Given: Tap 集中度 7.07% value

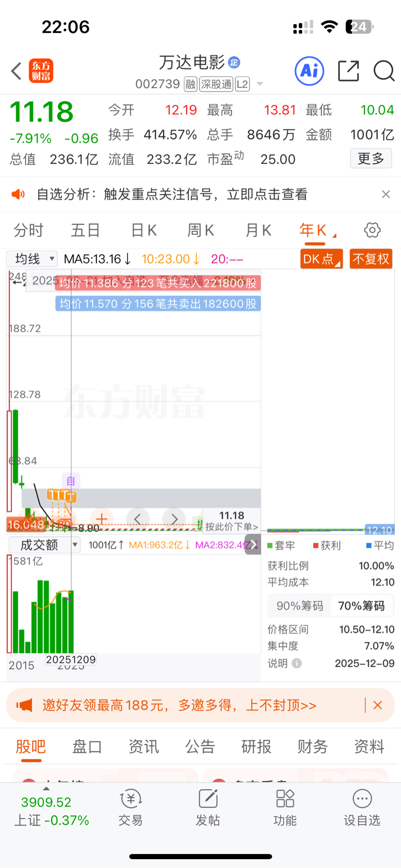Looking at the screenshot, I should (x=379, y=646).
